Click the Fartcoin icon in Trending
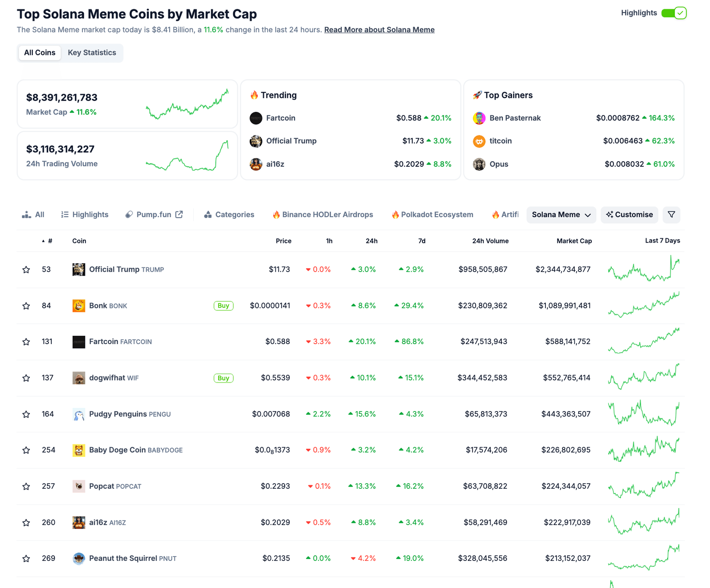The height and width of the screenshot is (588, 710). [x=256, y=118]
